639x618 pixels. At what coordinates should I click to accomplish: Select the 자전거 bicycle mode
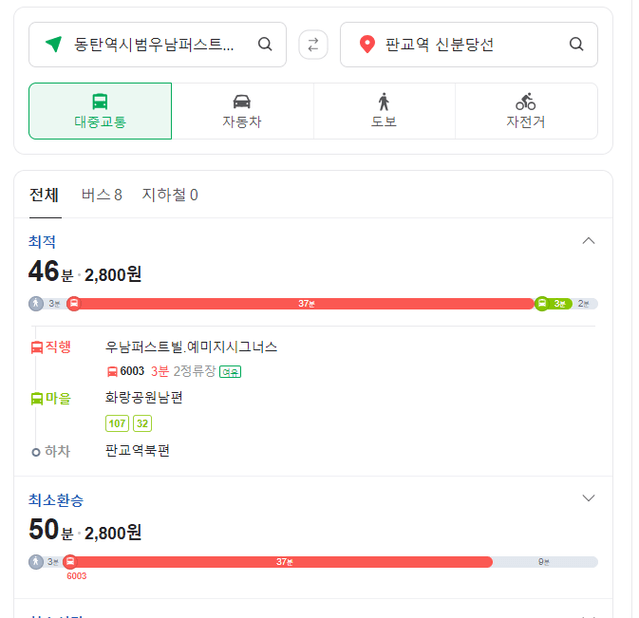526,111
